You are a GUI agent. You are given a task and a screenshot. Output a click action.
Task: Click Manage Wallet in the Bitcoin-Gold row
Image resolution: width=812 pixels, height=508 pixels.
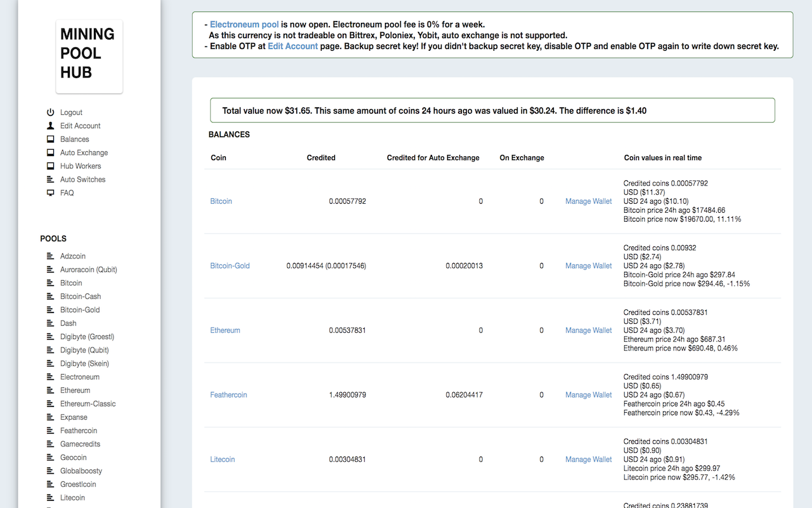[x=589, y=266]
